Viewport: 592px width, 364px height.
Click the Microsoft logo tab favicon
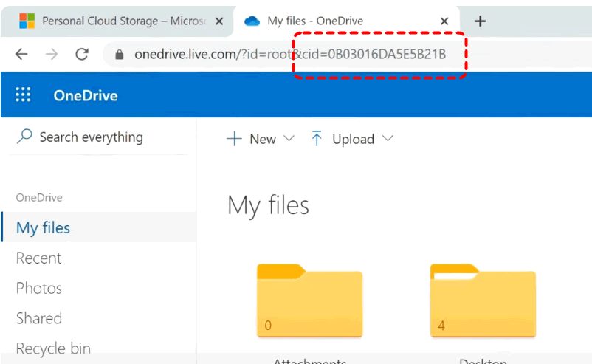[27, 21]
